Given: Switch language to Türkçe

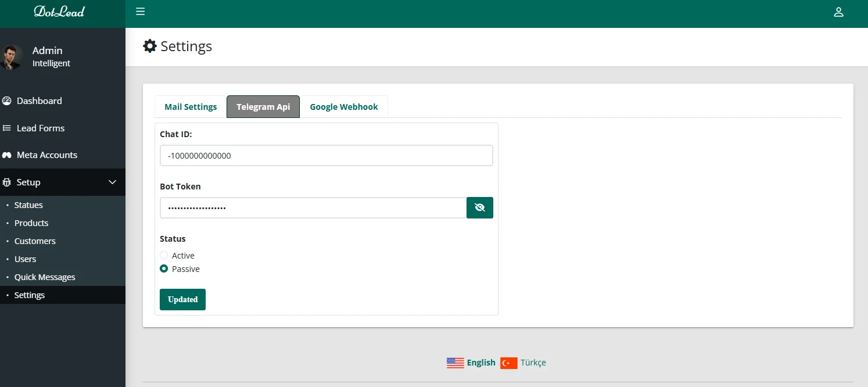Looking at the screenshot, I should coord(533,363).
